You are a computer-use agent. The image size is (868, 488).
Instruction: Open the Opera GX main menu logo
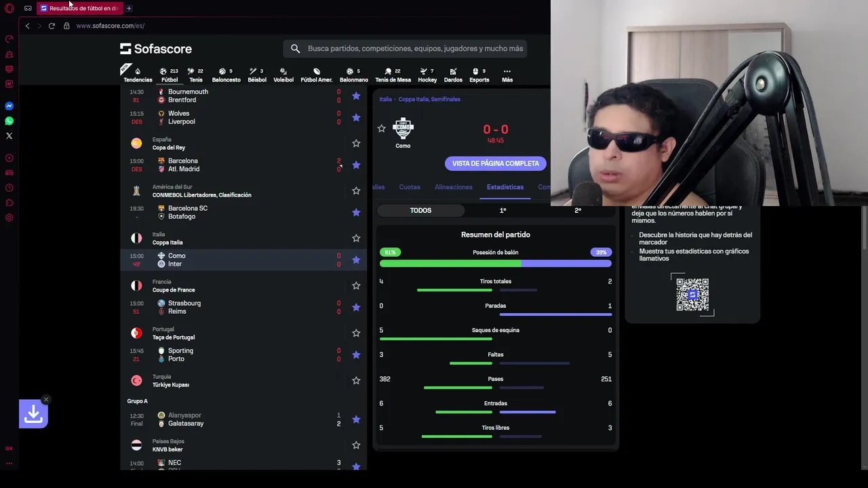click(9, 8)
